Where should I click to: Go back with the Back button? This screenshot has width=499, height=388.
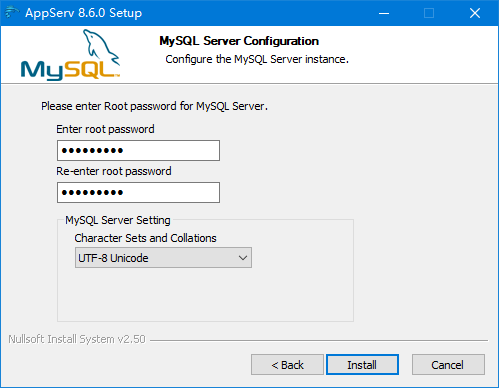click(x=287, y=365)
